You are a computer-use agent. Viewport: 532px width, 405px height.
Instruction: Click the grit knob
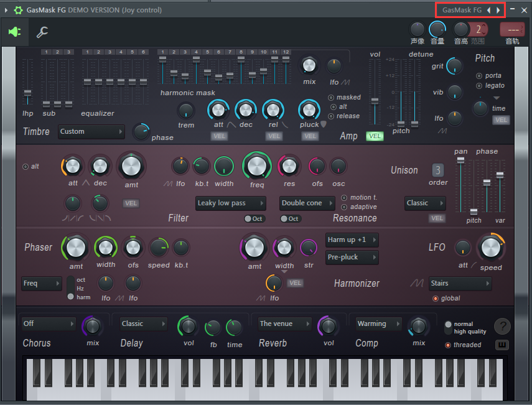(455, 66)
